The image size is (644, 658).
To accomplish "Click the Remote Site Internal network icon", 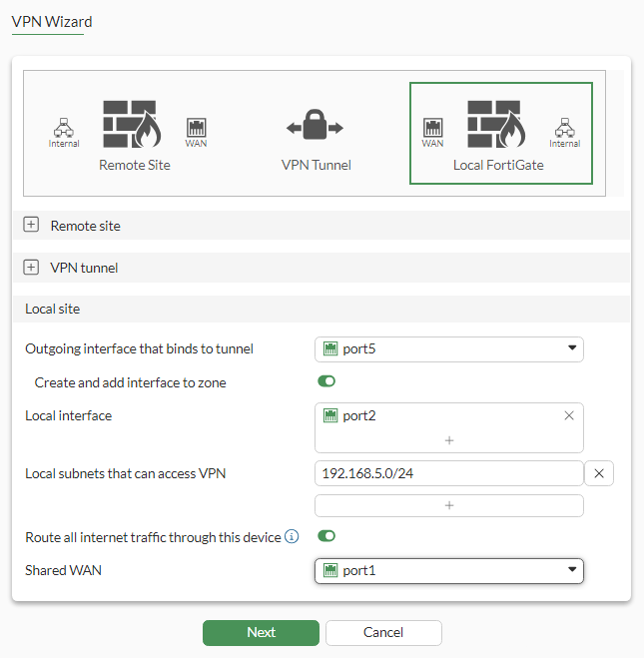I will (64, 128).
